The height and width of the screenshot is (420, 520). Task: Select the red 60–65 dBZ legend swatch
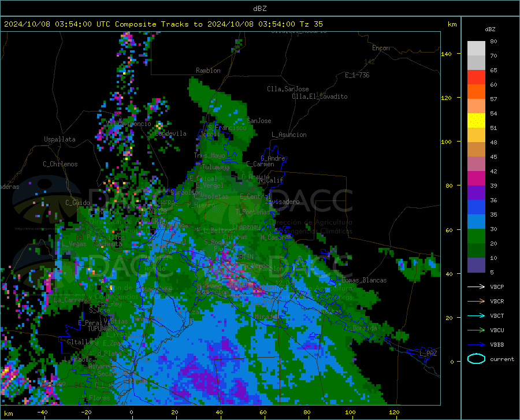click(x=476, y=77)
